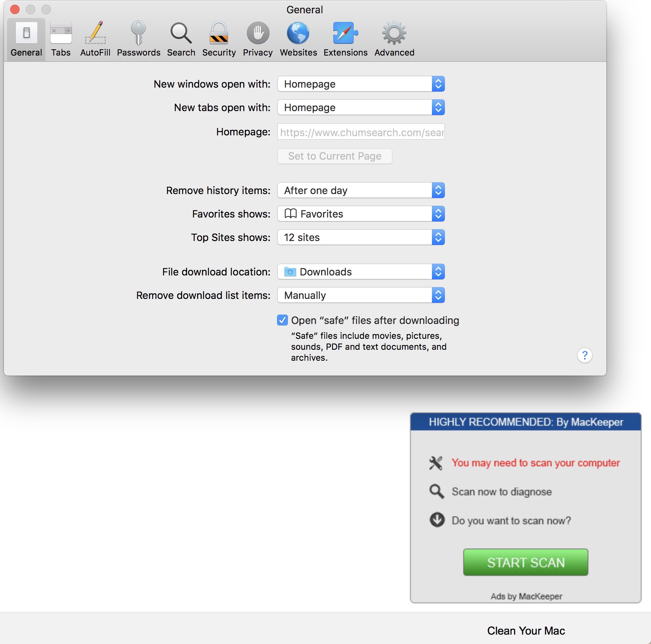Click the Ads by MacKeeper text
Image resolution: width=651 pixels, height=644 pixels.
click(x=527, y=596)
